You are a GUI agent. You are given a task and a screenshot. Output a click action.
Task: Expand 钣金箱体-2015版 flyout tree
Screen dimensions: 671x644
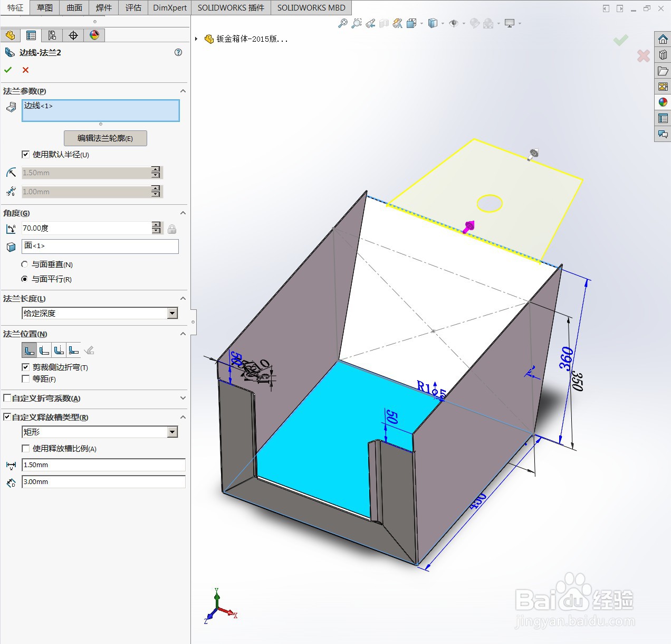tap(196, 39)
